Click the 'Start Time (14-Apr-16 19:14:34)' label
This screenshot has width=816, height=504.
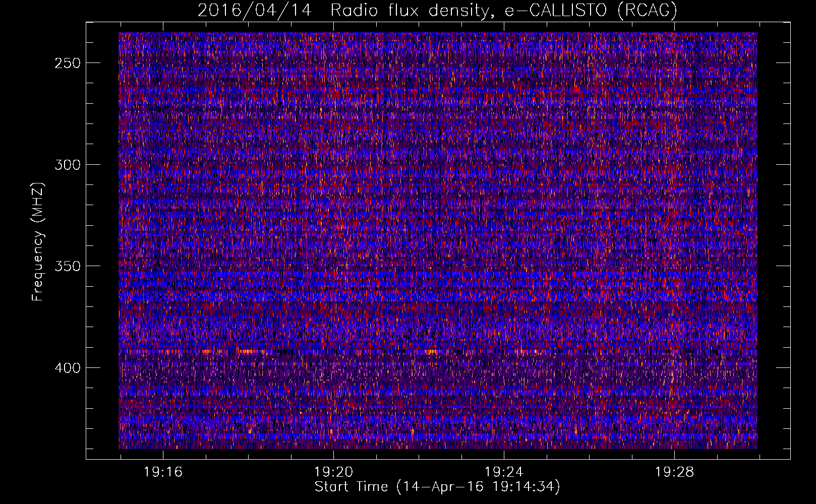(x=437, y=487)
